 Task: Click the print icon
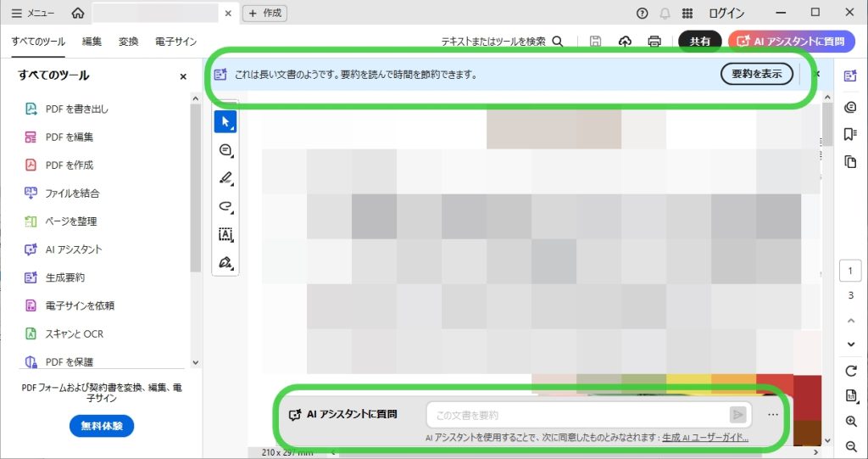[654, 41]
